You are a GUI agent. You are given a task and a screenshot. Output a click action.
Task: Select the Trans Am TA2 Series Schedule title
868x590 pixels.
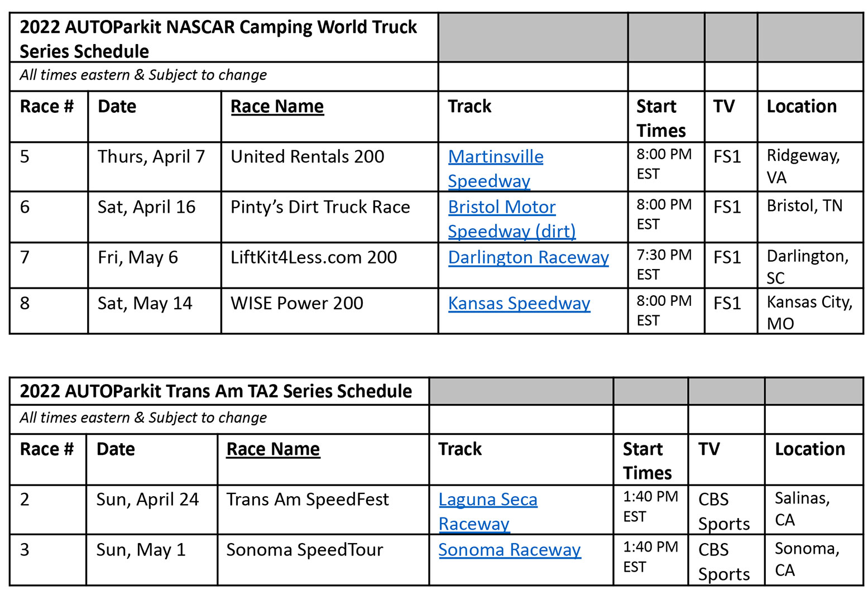tap(215, 391)
